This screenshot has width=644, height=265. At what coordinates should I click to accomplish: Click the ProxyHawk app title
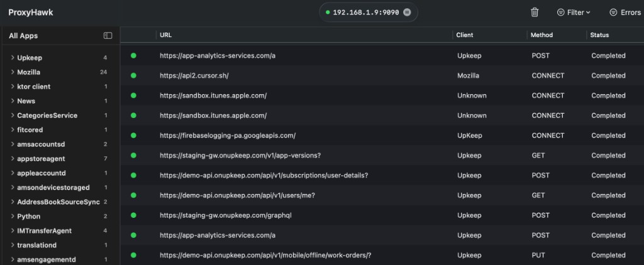pyautogui.click(x=31, y=13)
